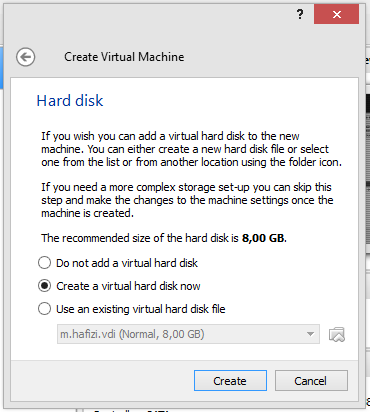Choose a disk file via the folder icon

click(x=337, y=334)
